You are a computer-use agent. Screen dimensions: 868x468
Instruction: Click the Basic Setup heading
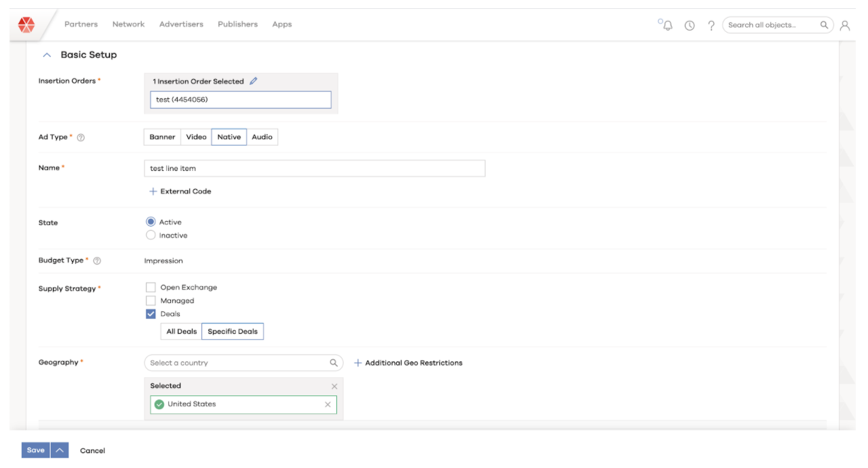(x=89, y=55)
